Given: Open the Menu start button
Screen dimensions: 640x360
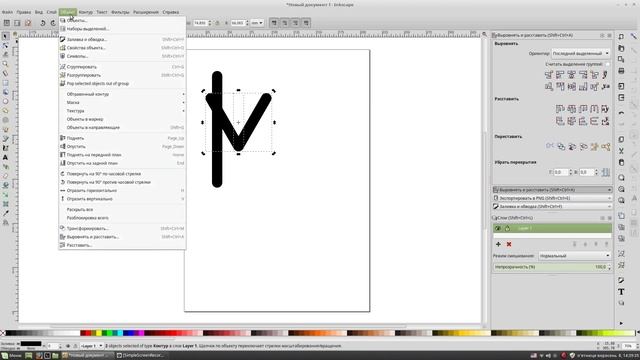Looking at the screenshot, I should click(11, 356).
